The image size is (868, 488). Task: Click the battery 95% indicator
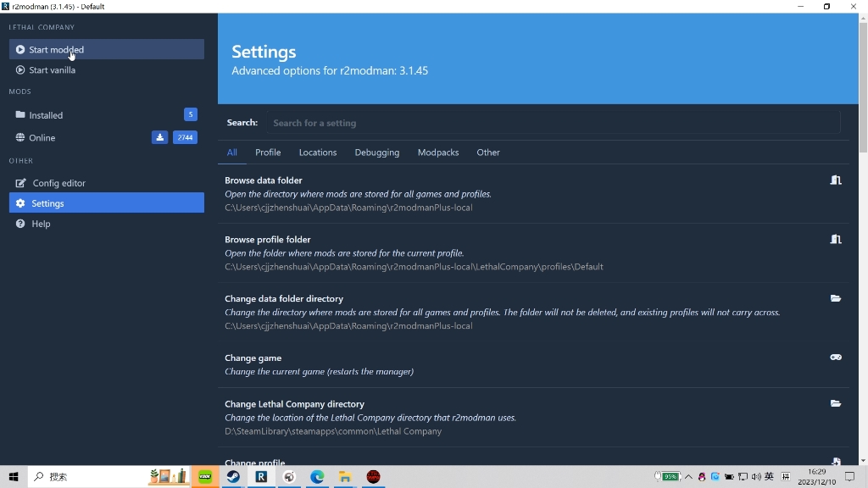click(x=668, y=476)
